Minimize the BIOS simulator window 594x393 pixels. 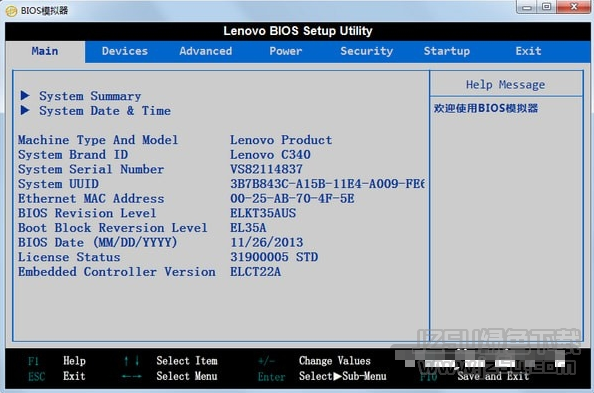click(527, 7)
